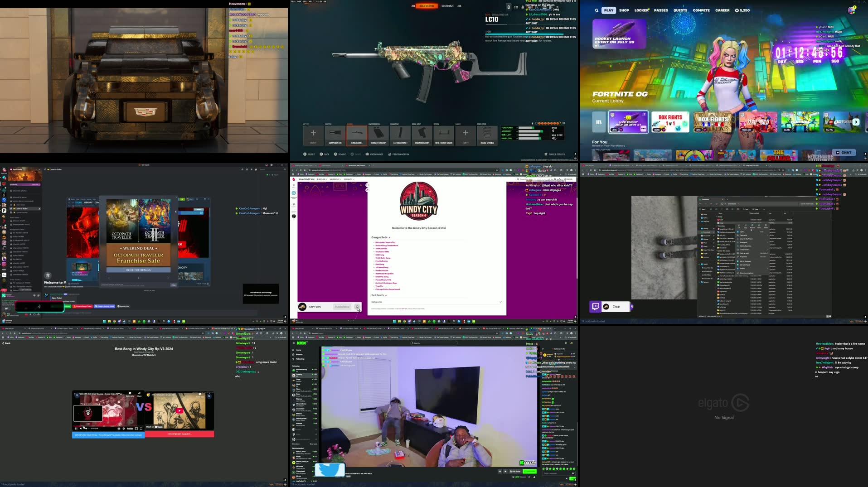Open Browse in the Kick sidebar
Image resolution: width=868 pixels, height=487 pixels.
(299, 354)
